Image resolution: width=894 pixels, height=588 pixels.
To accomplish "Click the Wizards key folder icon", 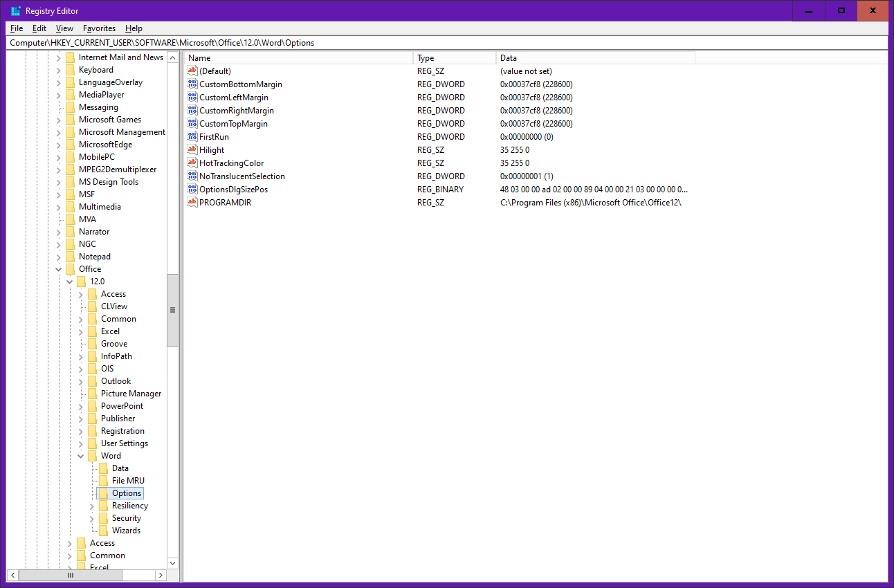I will coord(103,531).
